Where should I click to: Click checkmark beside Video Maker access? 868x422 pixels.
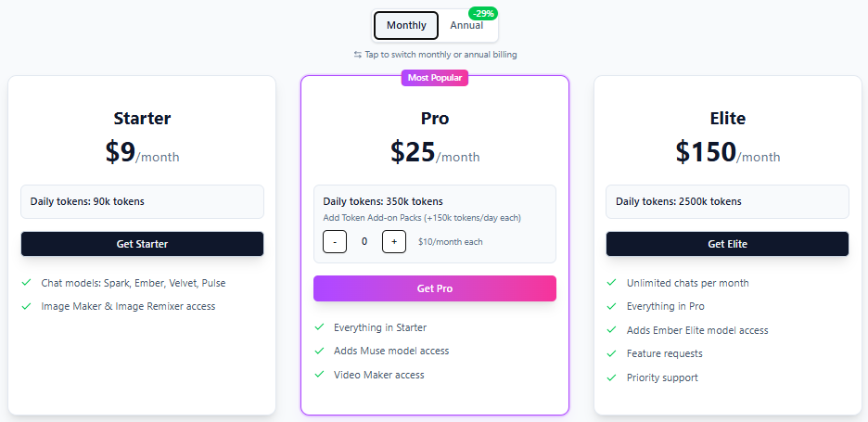(x=319, y=375)
